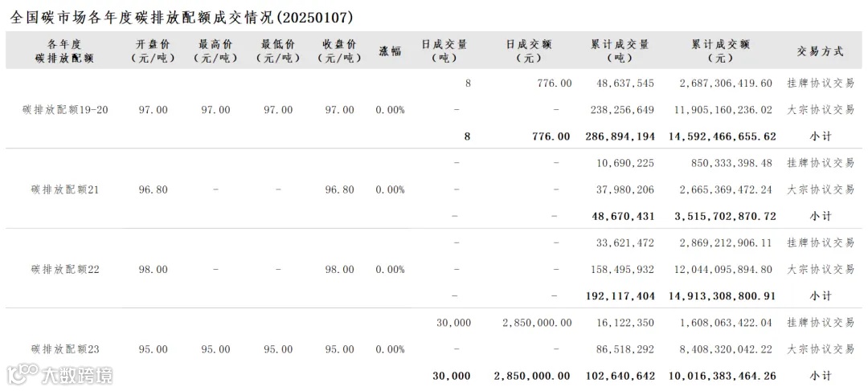Select the 碳排放配额22 row label
The width and height of the screenshot is (868, 391).
coord(65,269)
